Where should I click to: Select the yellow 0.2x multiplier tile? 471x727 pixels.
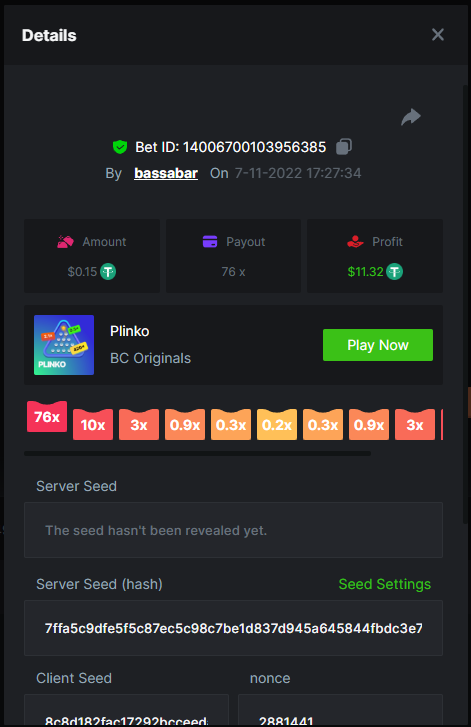(277, 424)
